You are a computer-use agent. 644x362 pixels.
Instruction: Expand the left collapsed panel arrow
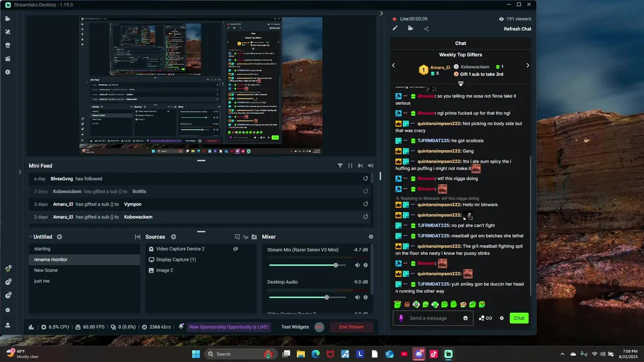20,172
